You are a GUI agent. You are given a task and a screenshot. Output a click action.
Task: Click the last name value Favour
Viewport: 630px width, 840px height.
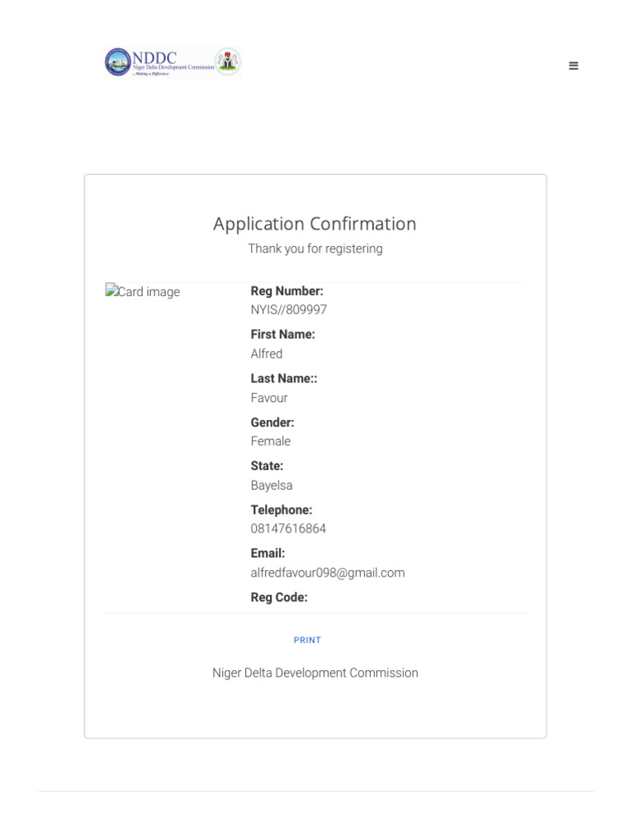point(269,398)
